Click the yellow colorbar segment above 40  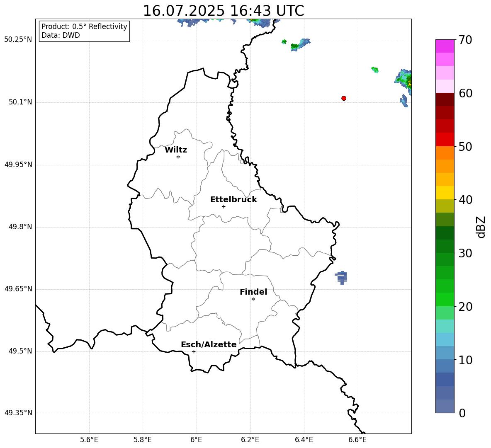tap(445, 193)
